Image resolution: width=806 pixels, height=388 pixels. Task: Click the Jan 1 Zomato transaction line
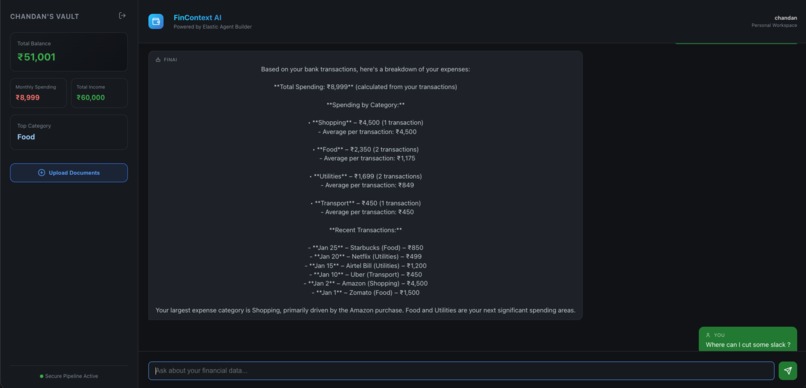point(365,293)
